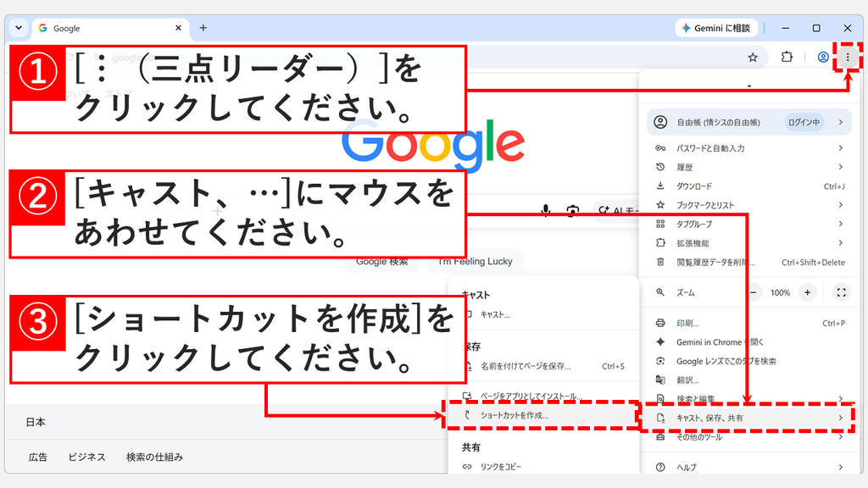868x488 pixels.
Task: Open the Chrome three-dot menu icon
Action: point(848,57)
